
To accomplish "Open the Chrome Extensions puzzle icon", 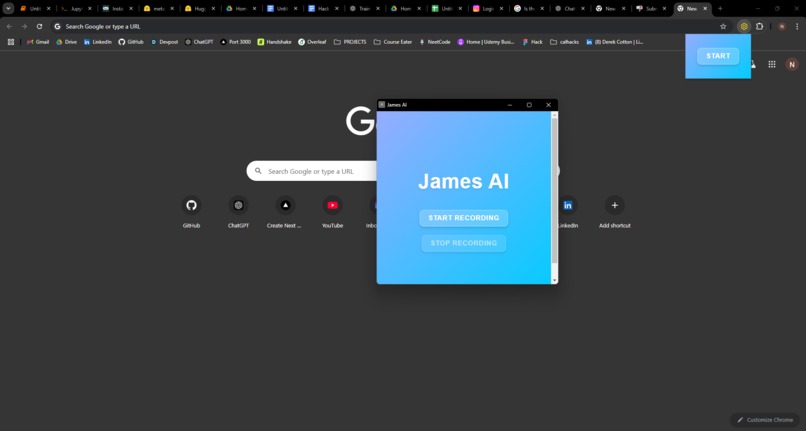I will pos(759,26).
